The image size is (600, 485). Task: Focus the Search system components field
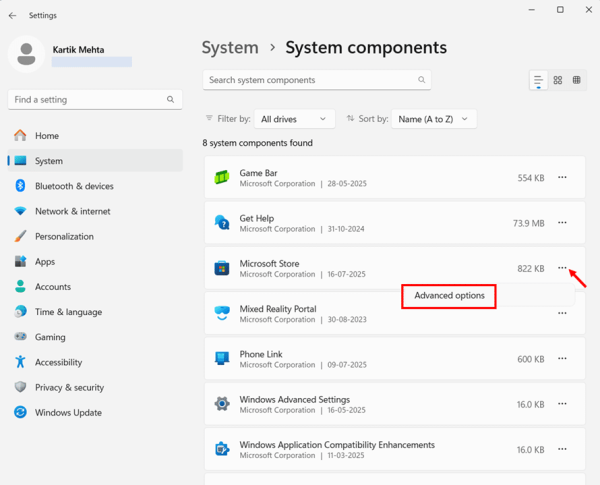(317, 80)
